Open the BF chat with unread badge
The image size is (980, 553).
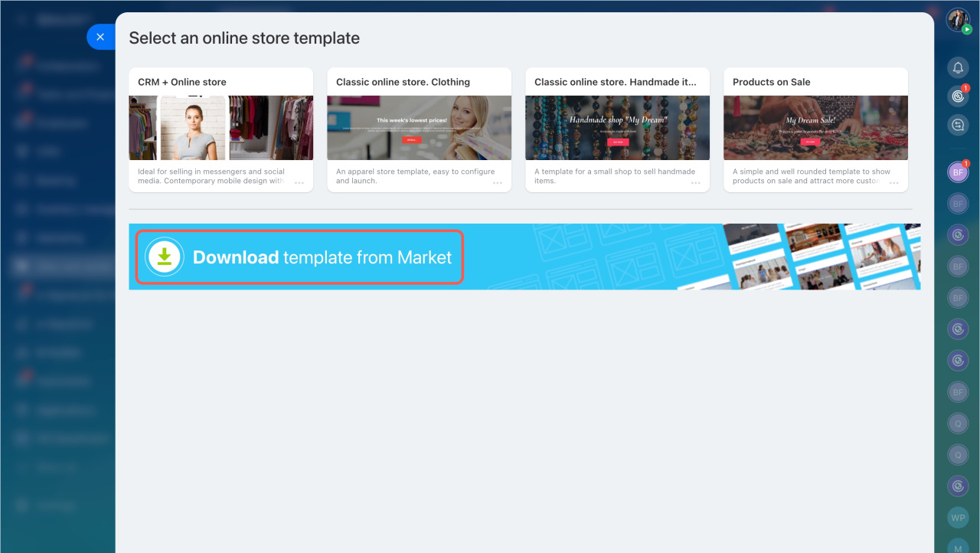(x=958, y=172)
